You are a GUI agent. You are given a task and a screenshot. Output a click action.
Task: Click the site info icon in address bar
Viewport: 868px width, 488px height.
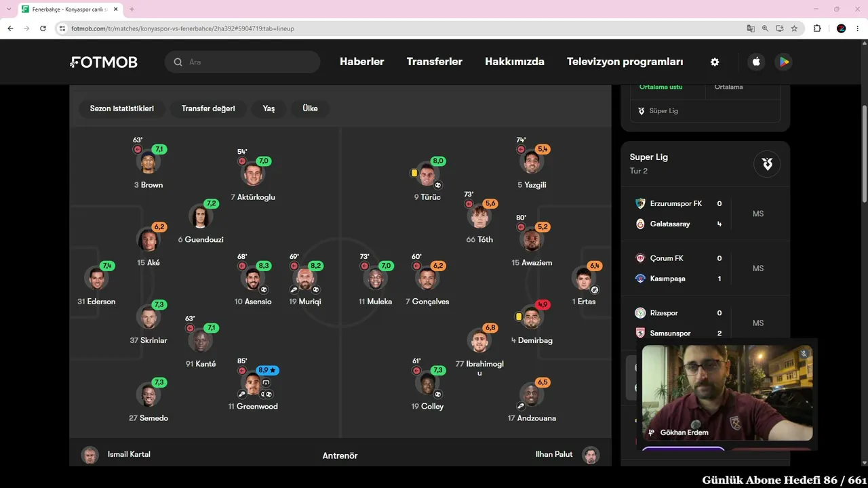62,28
